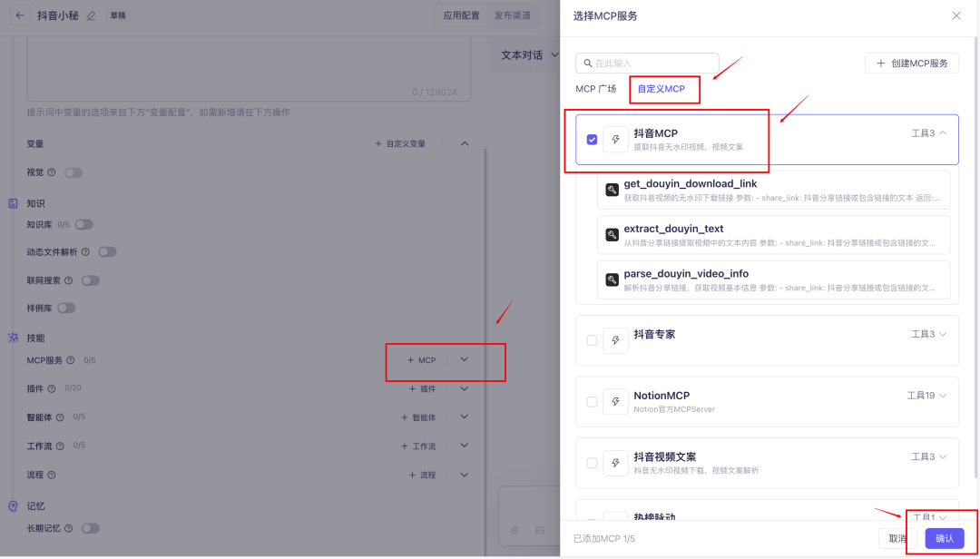Click the image upload icon in chat
The height and width of the screenshot is (559, 980).
coord(540,530)
